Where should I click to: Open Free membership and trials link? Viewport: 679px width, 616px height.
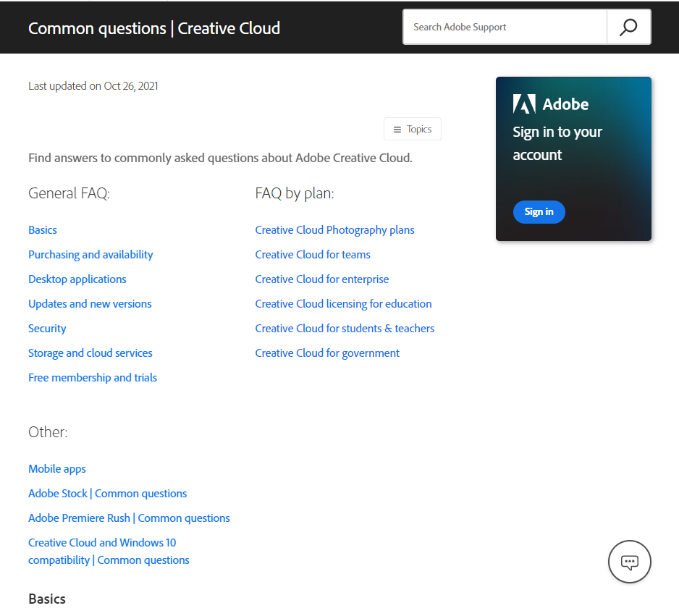pos(93,378)
